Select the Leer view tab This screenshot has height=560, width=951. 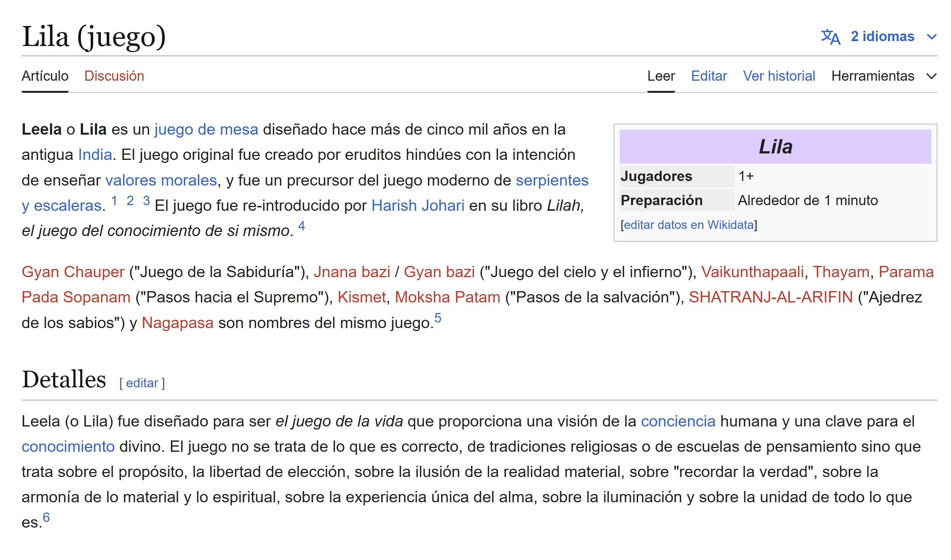pyautogui.click(x=661, y=76)
